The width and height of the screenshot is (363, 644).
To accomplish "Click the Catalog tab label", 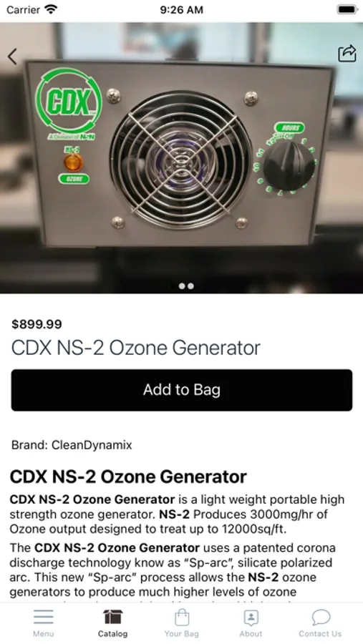I will point(112,634).
